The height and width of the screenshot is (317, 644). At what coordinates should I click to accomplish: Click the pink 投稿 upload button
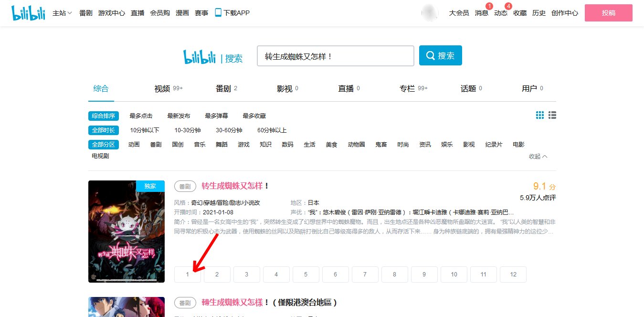[x=608, y=13]
